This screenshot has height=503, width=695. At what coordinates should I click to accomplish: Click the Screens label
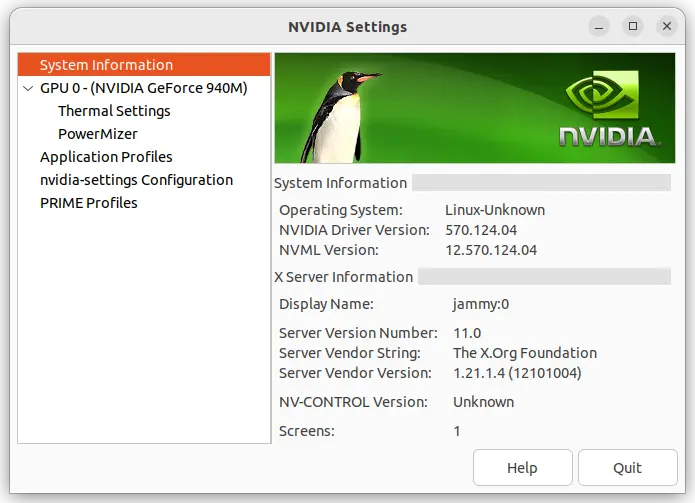307,431
